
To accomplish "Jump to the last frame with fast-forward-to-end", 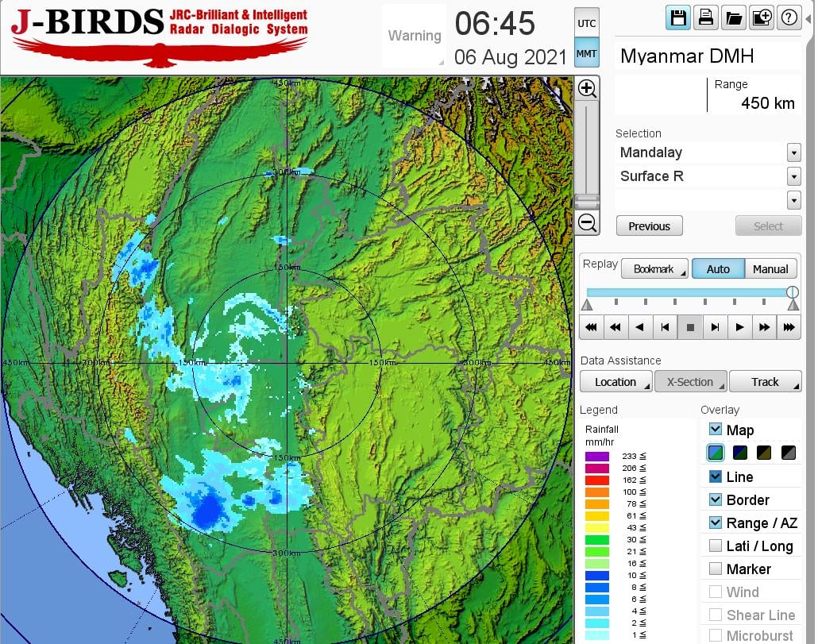I will coord(789,326).
